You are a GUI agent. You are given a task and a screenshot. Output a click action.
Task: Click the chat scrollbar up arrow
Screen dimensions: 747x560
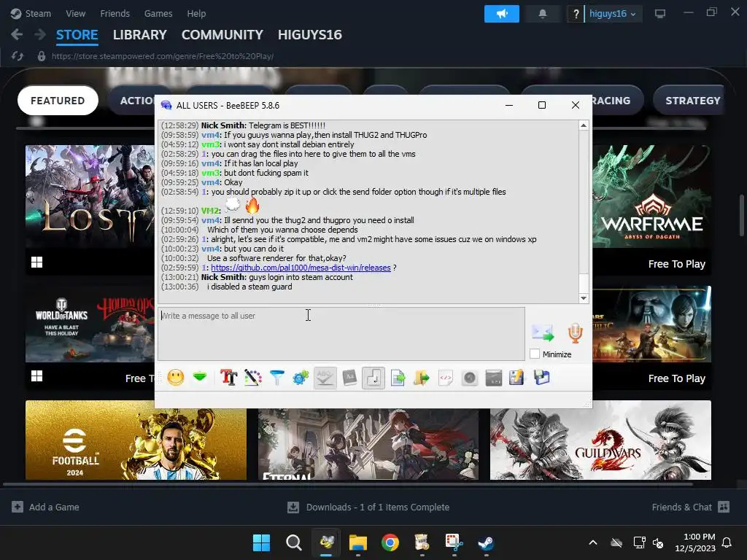(x=584, y=125)
